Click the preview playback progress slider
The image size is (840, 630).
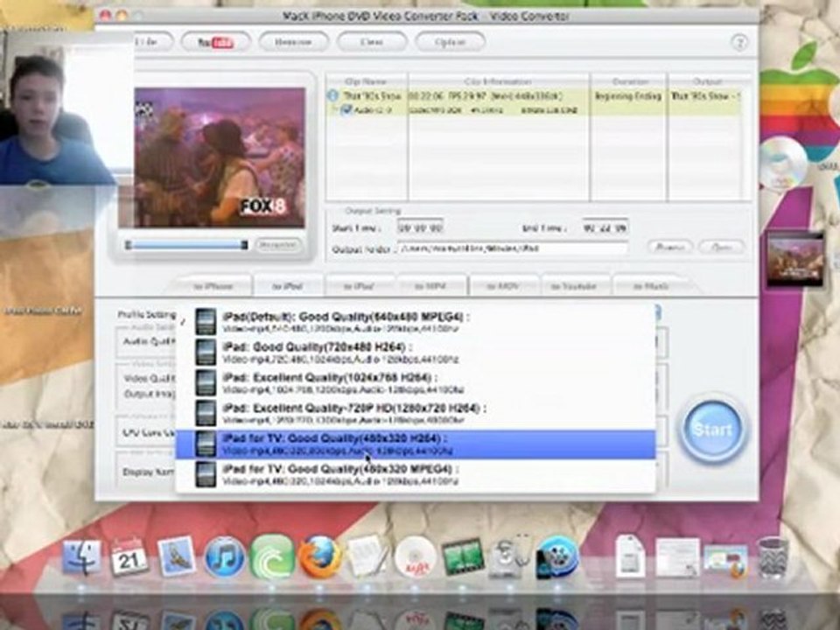point(186,245)
